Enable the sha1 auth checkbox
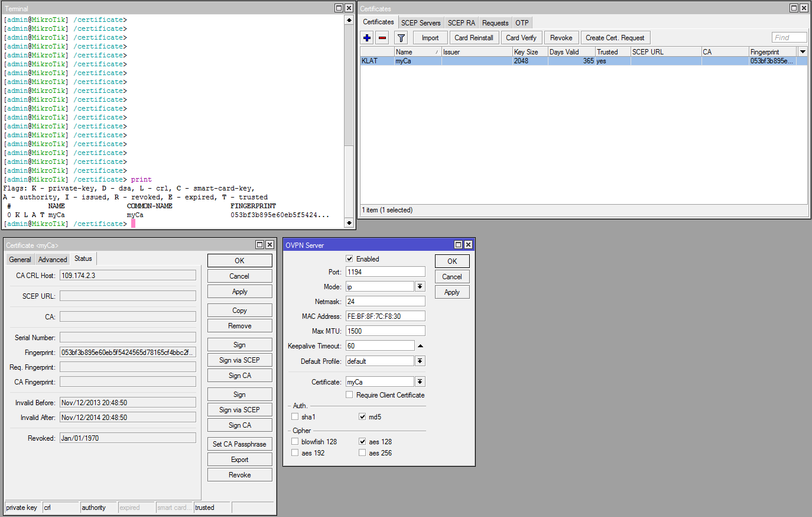This screenshot has width=812, height=517. click(x=295, y=417)
